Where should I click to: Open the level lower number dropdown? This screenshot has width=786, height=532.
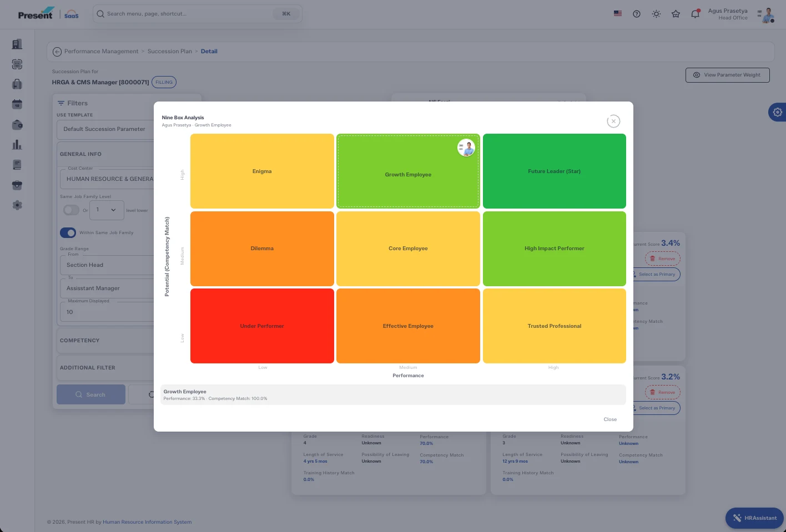point(107,210)
